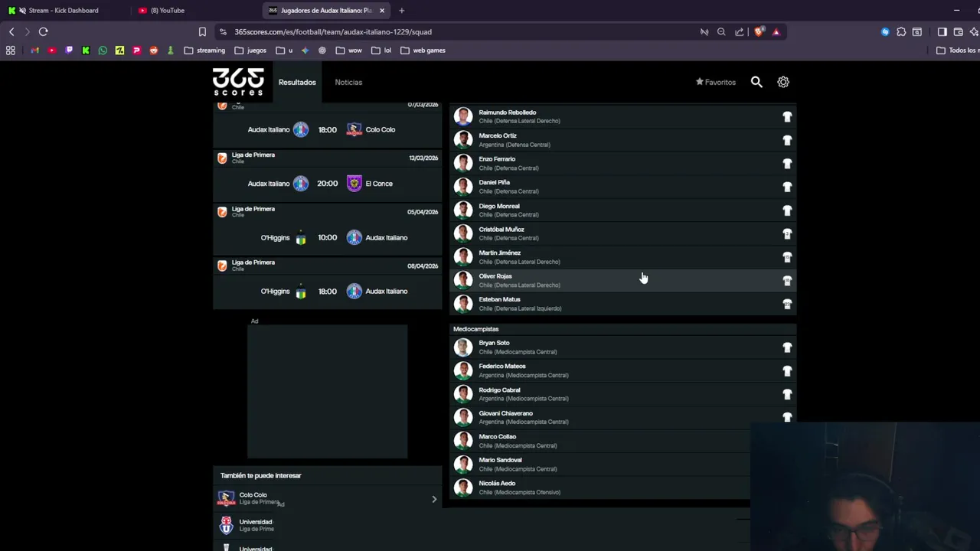Close the Jugadores de Audax Italiano tab
The width and height of the screenshot is (980, 551).
point(382,11)
